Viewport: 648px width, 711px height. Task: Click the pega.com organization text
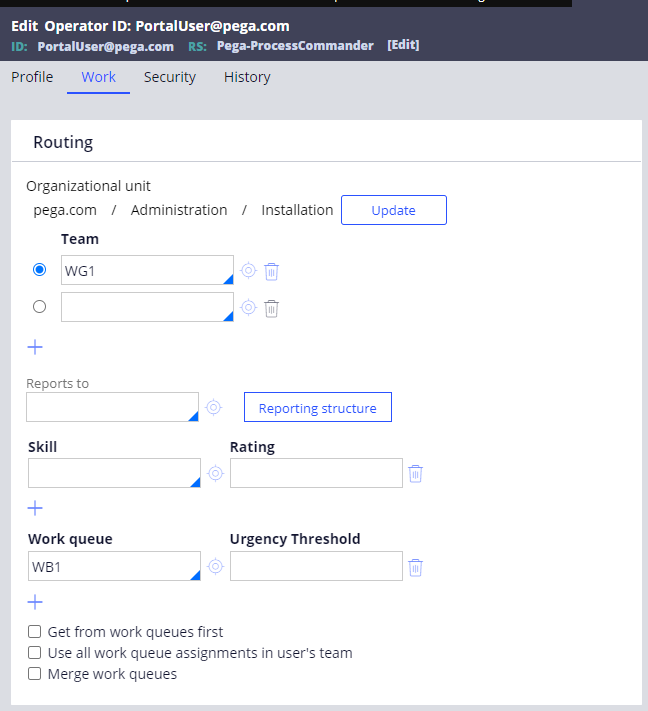65,210
